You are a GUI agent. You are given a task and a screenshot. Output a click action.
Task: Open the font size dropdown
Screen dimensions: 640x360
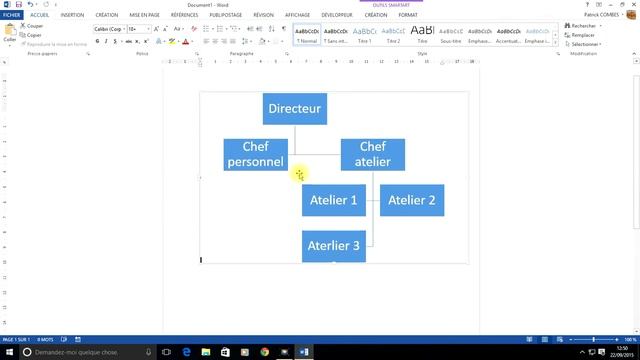tap(148, 29)
